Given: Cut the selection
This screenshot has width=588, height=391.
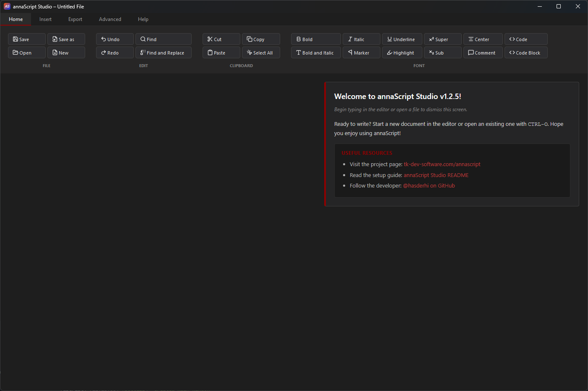Looking at the screenshot, I should coord(221,39).
